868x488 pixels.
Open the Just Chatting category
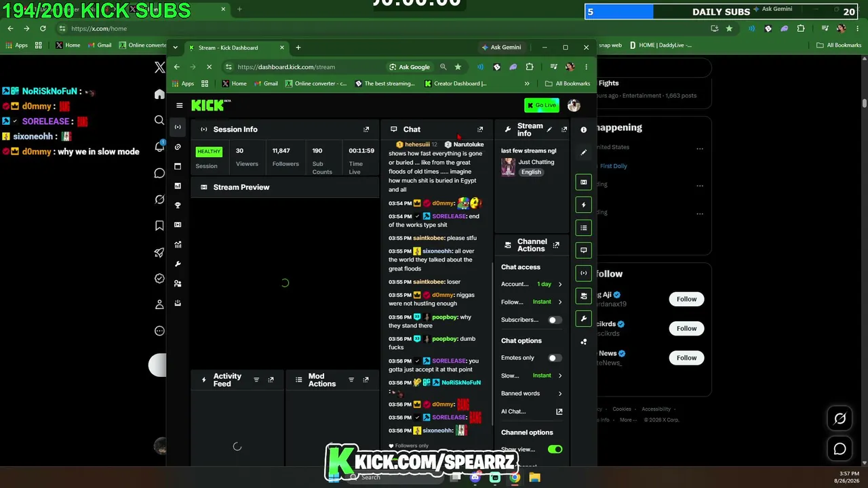[x=536, y=162]
